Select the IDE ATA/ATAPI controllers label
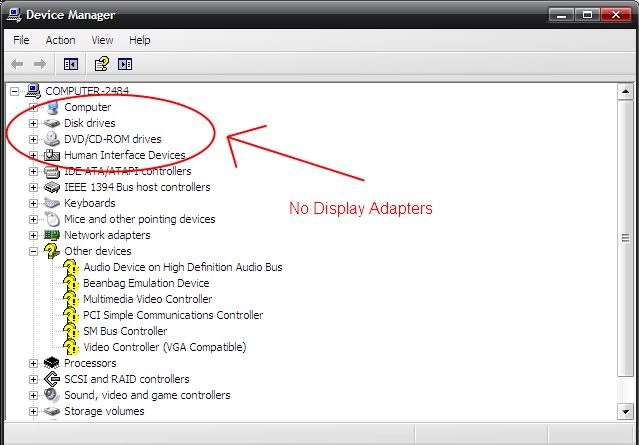 coord(128,171)
